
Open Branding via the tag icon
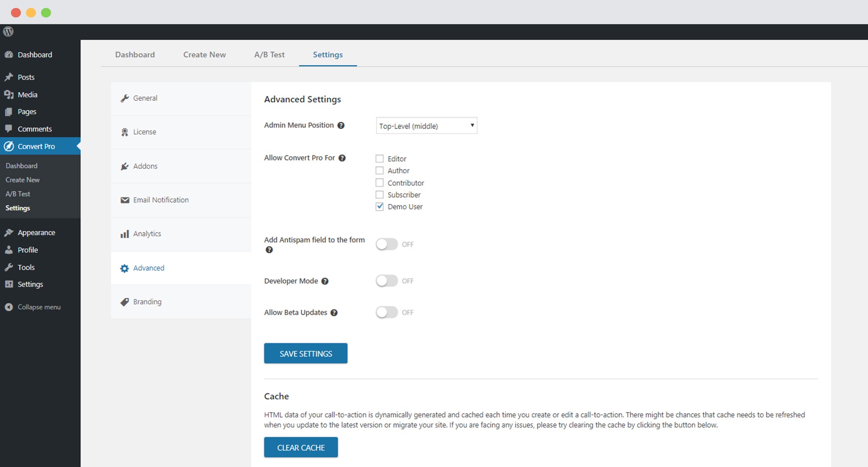tap(125, 301)
